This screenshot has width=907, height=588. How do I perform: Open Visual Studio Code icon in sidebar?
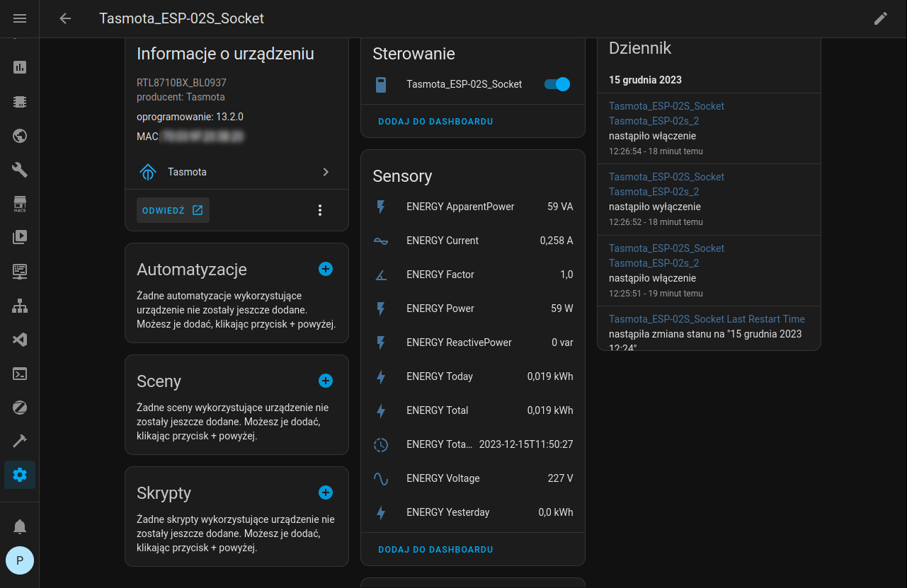click(20, 340)
